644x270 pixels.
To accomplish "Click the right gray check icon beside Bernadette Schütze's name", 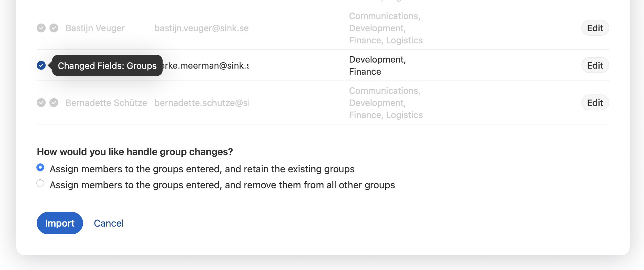I will coord(54,103).
